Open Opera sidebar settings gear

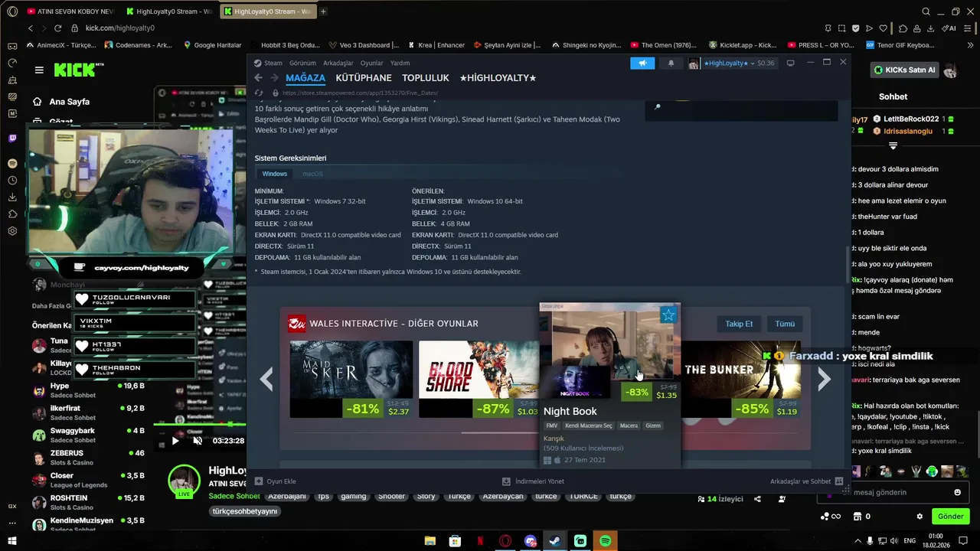pyautogui.click(x=12, y=231)
